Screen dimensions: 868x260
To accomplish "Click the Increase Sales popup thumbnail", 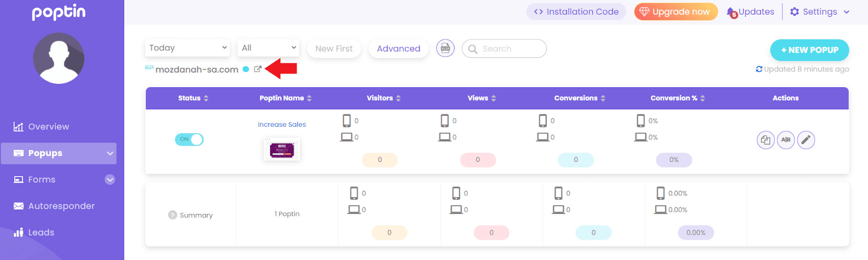I will [282, 149].
